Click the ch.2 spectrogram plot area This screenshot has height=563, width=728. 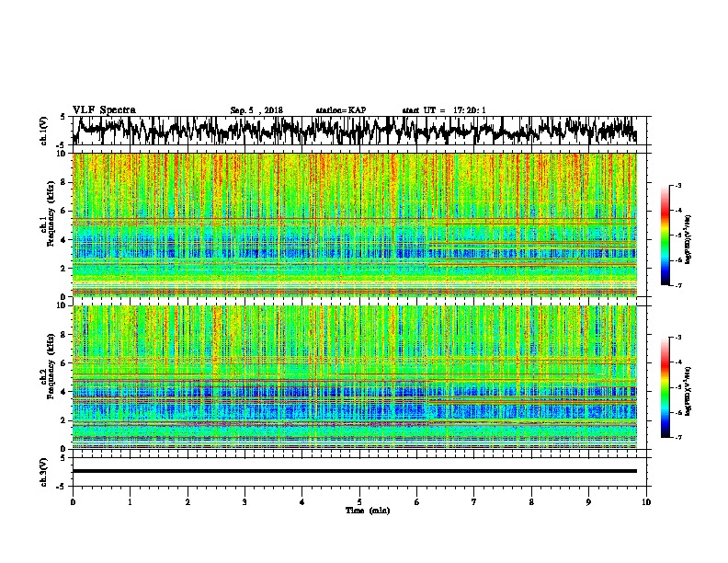pos(355,377)
